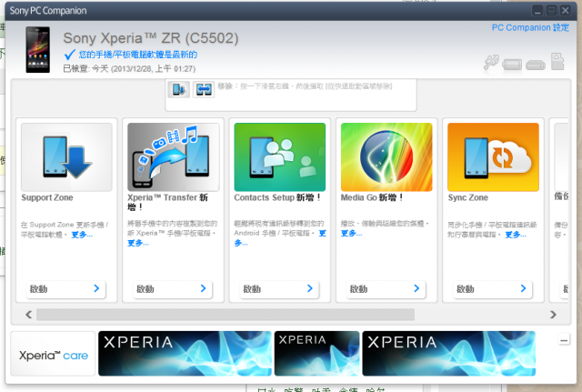Open the Media Go tile image
This screenshot has width=582, height=392.
point(386,157)
